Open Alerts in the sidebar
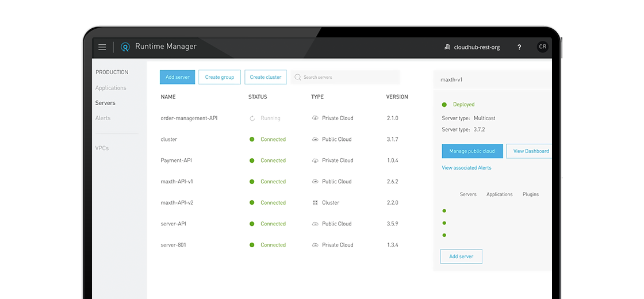This screenshot has height=299, width=644. (x=103, y=118)
